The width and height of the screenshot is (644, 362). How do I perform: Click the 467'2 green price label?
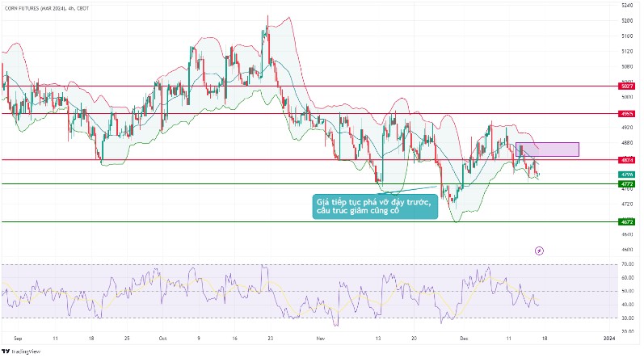626,221
